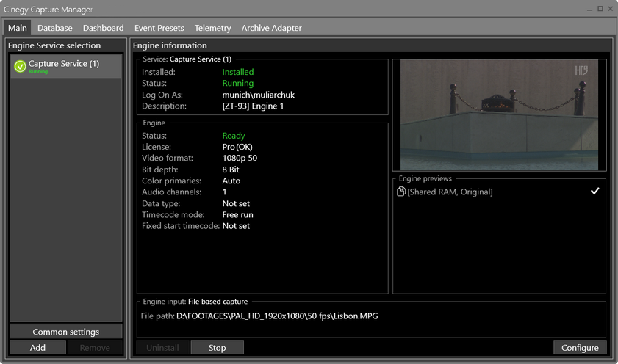Click the engine status value Ready

point(234,136)
